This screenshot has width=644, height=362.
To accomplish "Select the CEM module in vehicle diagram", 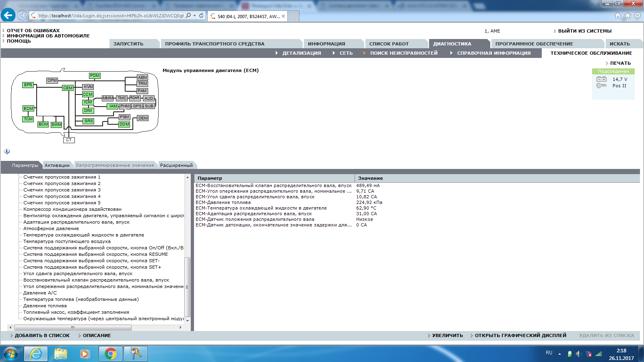I will (x=68, y=88).
